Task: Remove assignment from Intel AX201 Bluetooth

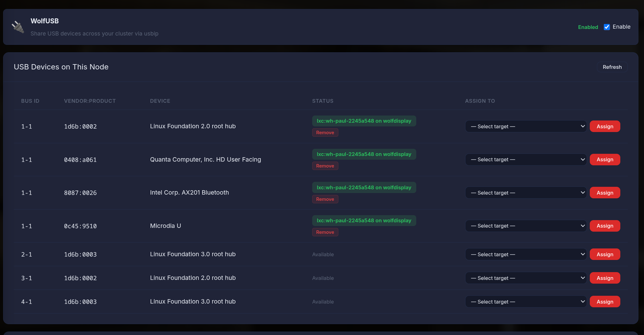Action: [x=325, y=199]
